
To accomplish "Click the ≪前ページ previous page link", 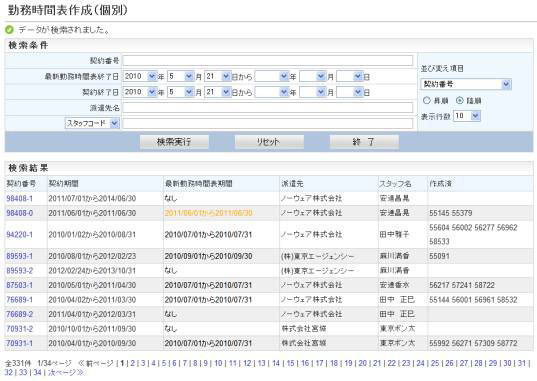I will [96, 363].
